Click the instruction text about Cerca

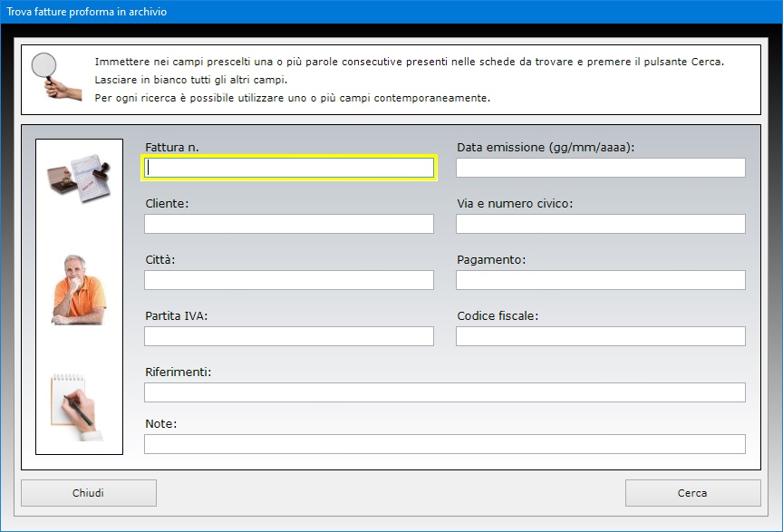coord(409,62)
